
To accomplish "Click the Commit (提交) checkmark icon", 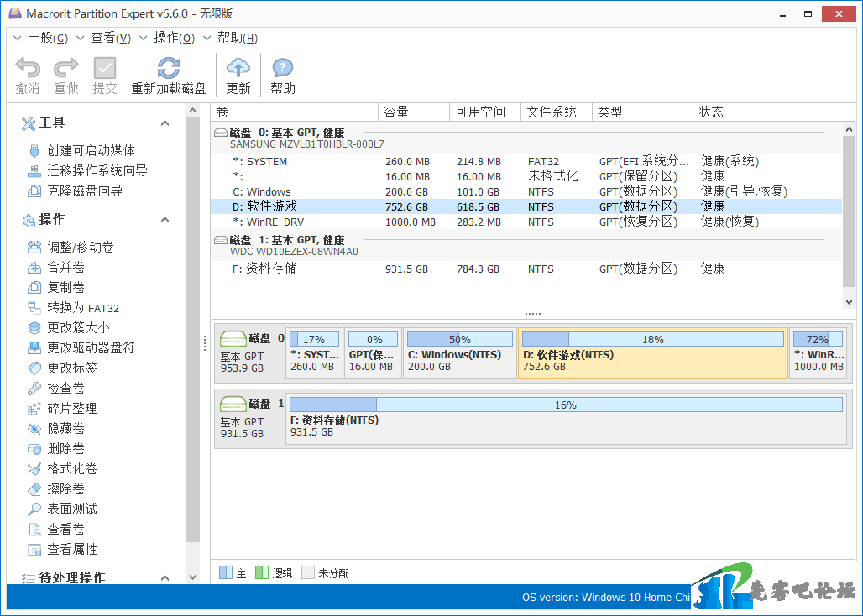I will coord(105,69).
